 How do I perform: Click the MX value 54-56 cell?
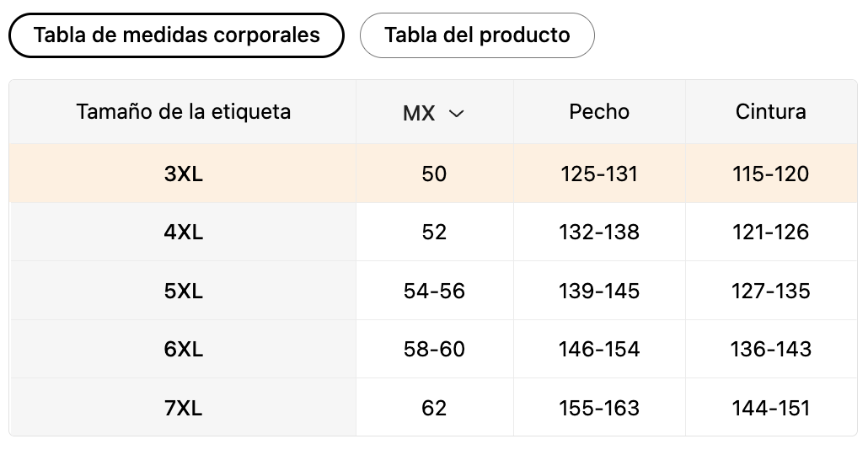pos(434,291)
